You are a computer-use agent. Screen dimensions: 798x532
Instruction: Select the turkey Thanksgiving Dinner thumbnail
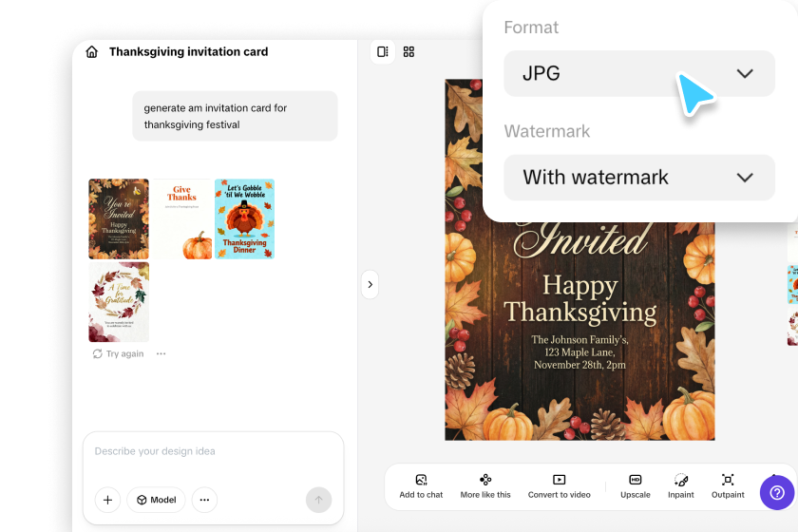tap(245, 218)
